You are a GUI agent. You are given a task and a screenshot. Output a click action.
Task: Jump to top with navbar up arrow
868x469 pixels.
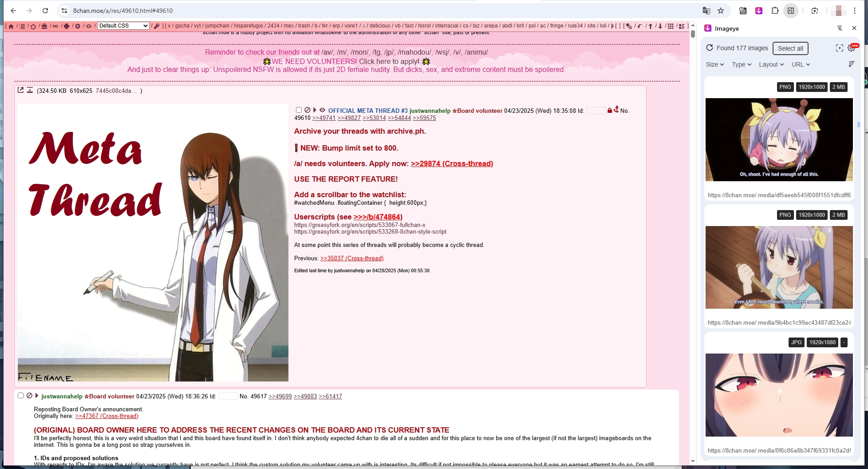click(x=651, y=26)
